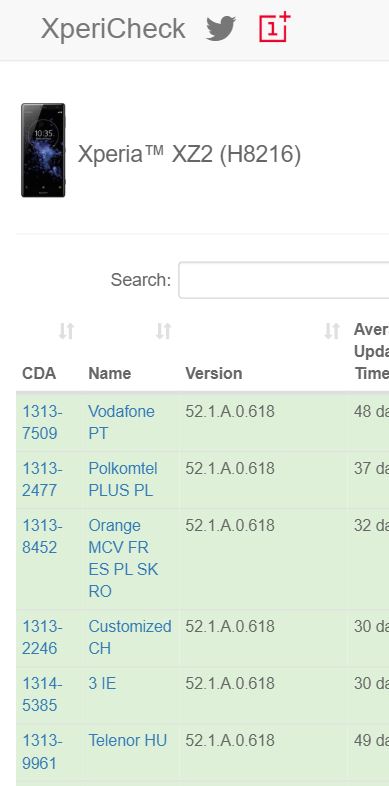Open CDA link 1313-2477
Viewport: 389px width, 786px height.
click(x=42, y=479)
